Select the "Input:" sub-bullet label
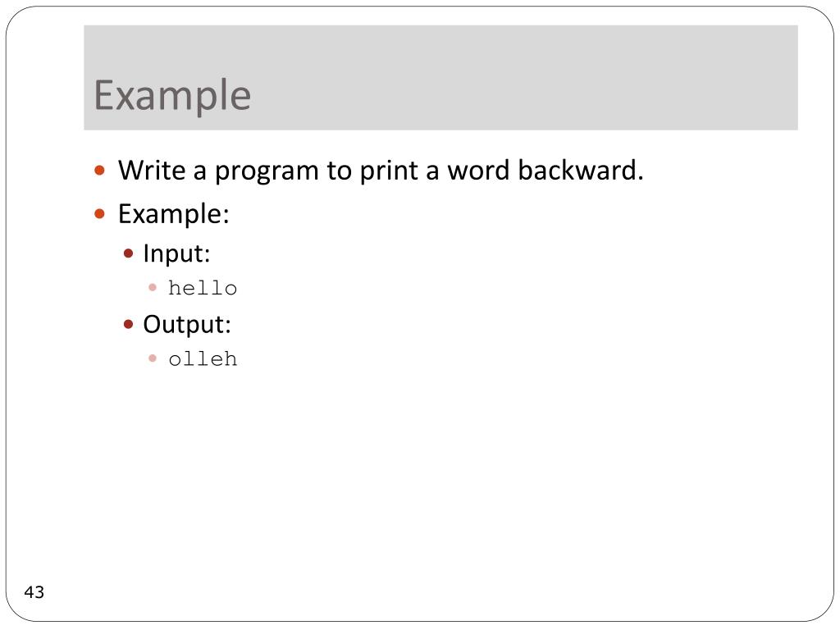 pos(177,254)
